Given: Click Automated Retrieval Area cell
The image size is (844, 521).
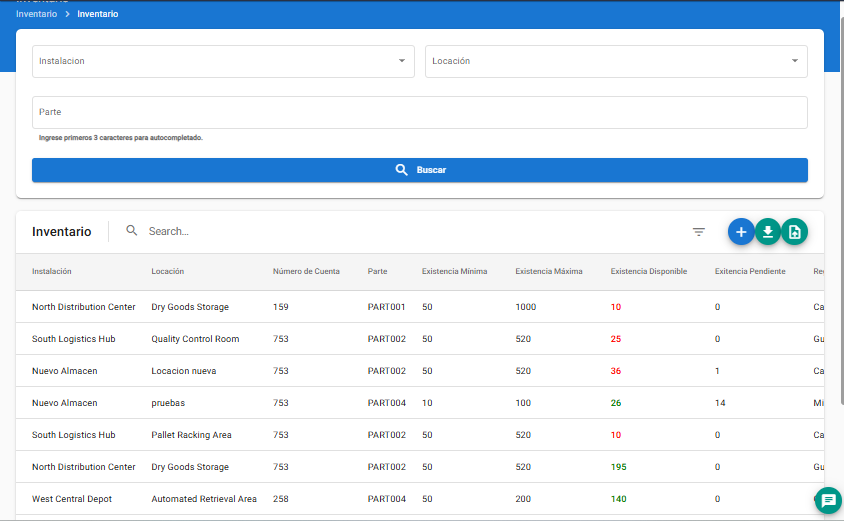Looking at the screenshot, I should click(204, 499).
